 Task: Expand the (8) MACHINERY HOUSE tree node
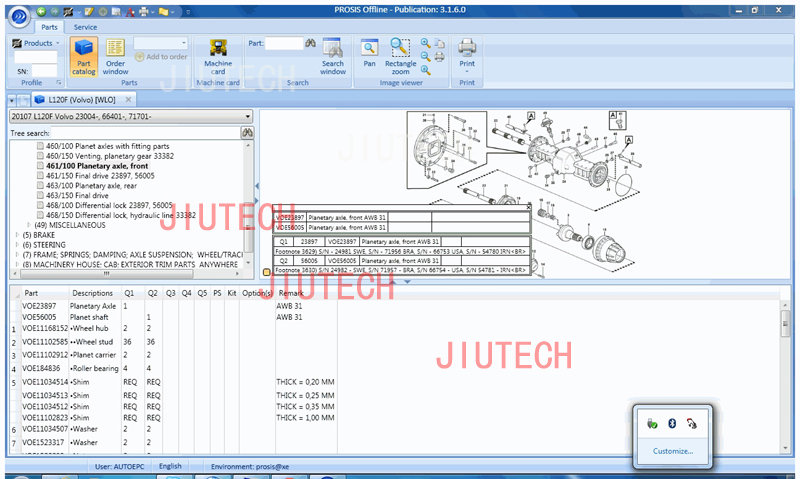17,264
